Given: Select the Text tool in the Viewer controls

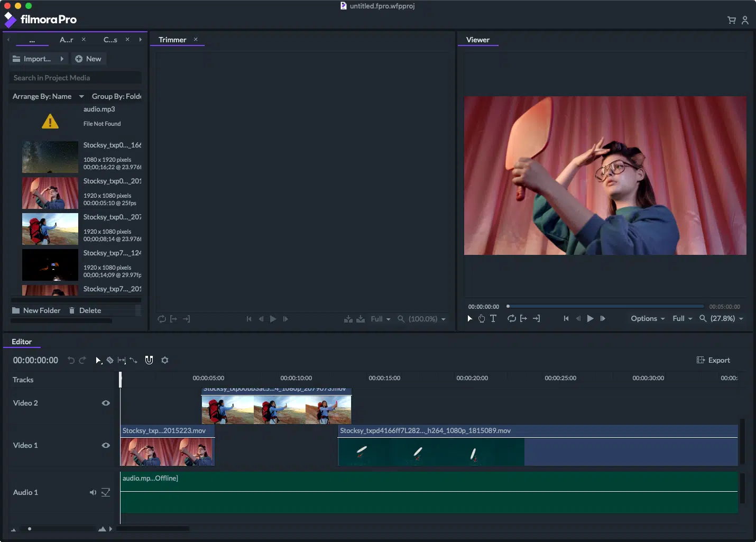Looking at the screenshot, I should [x=493, y=318].
